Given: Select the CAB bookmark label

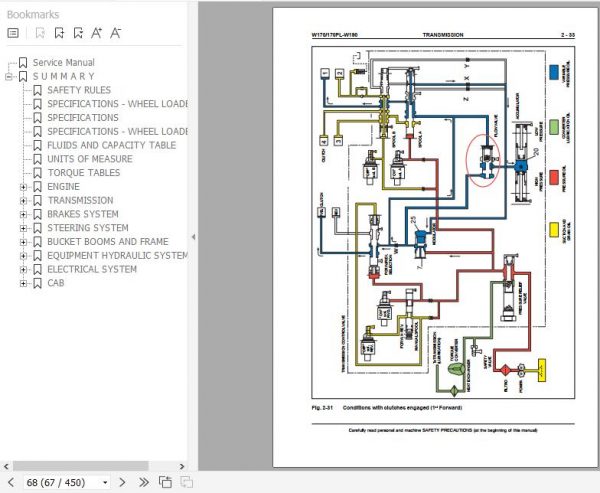Looking at the screenshot, I should (x=56, y=283).
